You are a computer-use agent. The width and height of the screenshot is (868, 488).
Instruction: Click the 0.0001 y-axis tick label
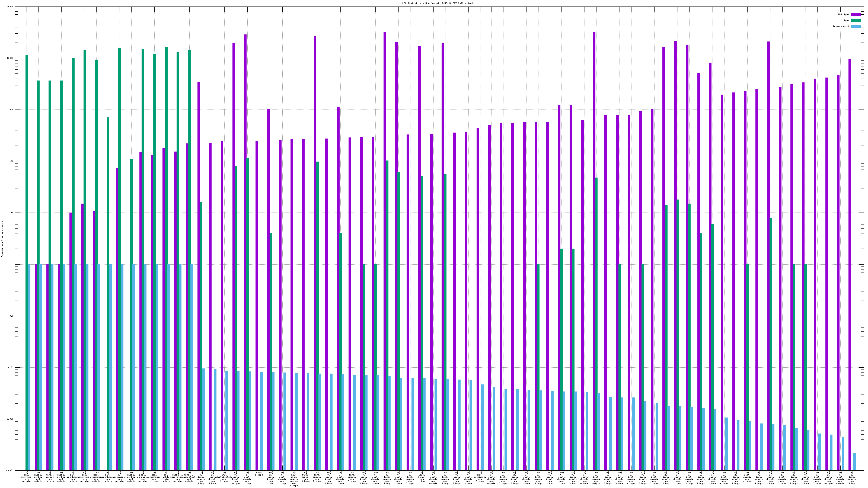pos(10,470)
